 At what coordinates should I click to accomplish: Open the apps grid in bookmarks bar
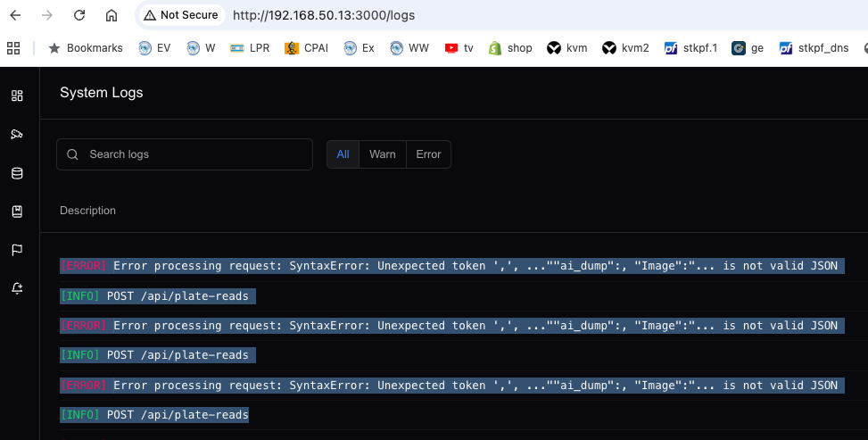pyautogui.click(x=12, y=48)
